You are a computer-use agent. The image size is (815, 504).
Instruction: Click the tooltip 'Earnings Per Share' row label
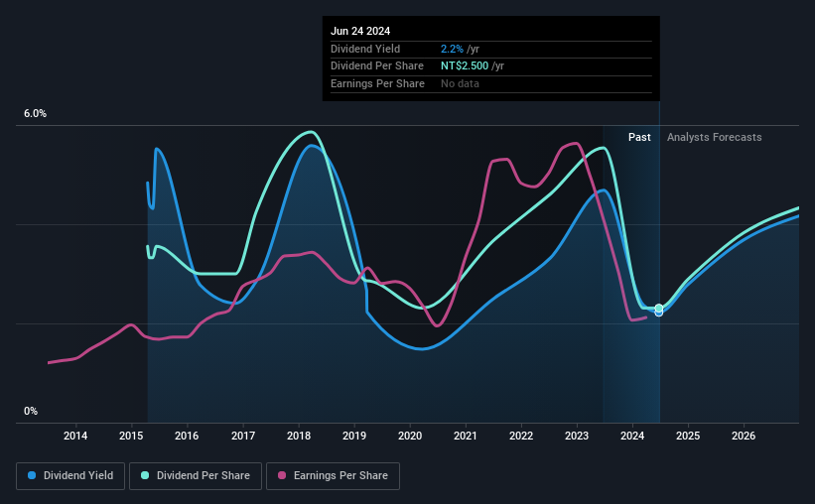click(x=377, y=83)
